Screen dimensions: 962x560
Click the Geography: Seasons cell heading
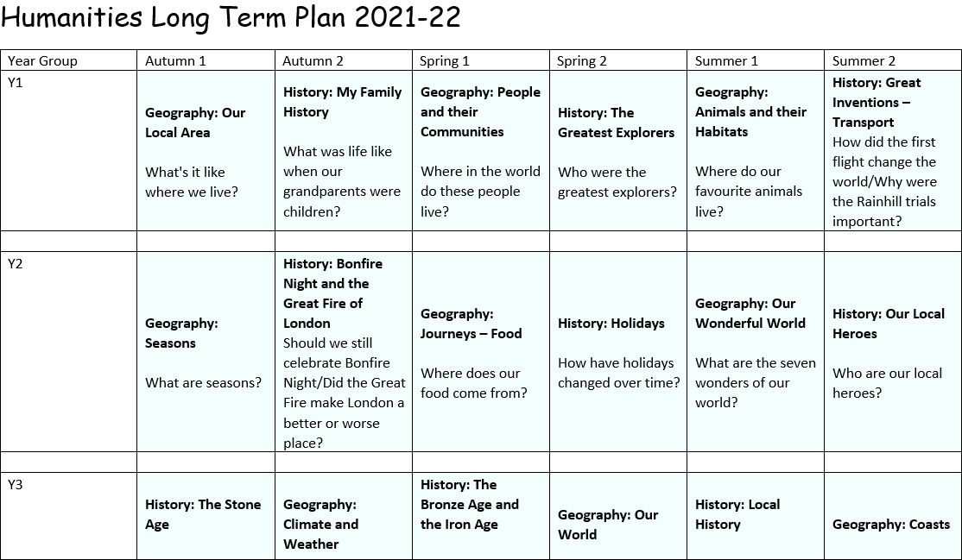click(x=181, y=333)
